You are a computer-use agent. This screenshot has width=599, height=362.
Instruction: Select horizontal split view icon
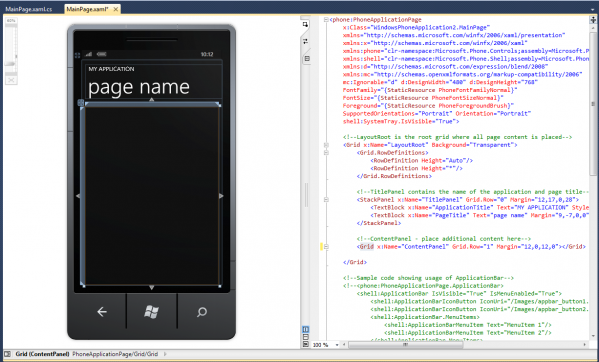306,337
